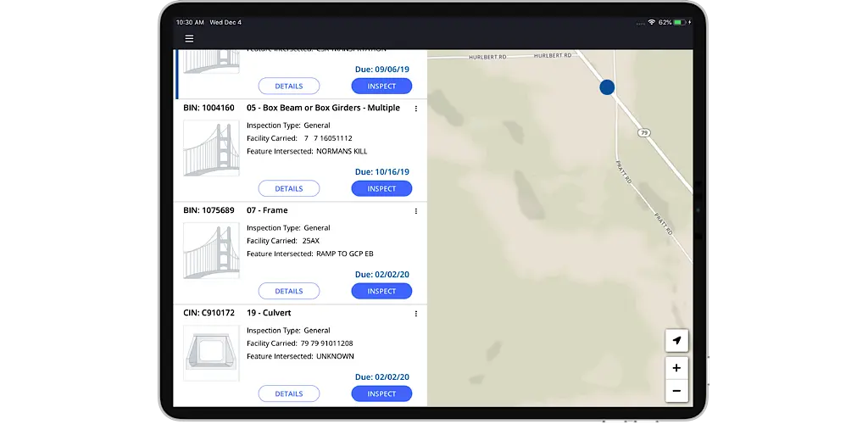
Task: Center map on current location
Action: [676, 340]
